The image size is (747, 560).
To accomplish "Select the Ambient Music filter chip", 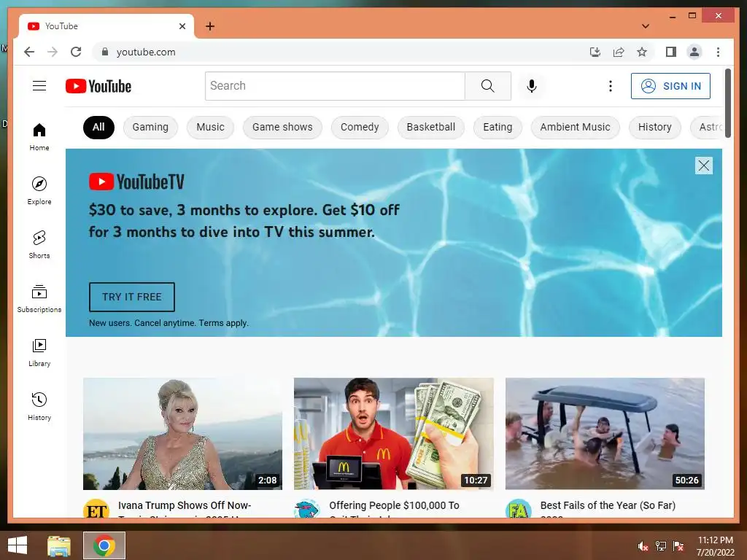I will tap(575, 127).
